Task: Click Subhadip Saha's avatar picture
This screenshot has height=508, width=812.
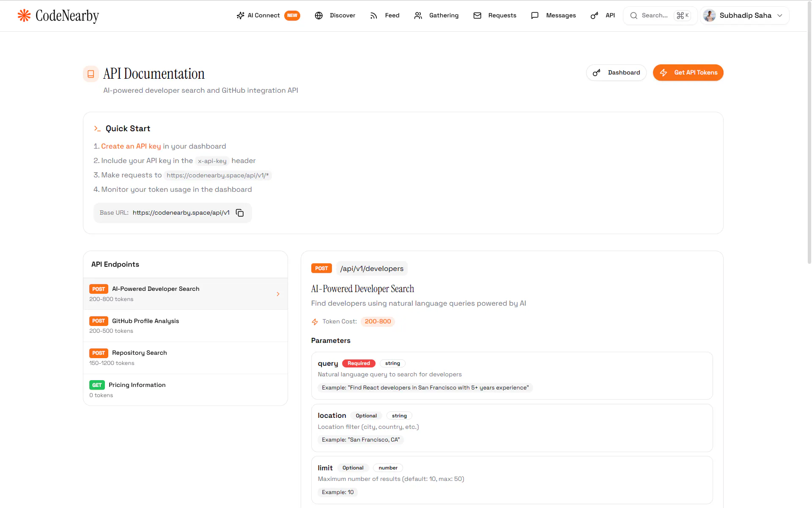Action: point(709,16)
